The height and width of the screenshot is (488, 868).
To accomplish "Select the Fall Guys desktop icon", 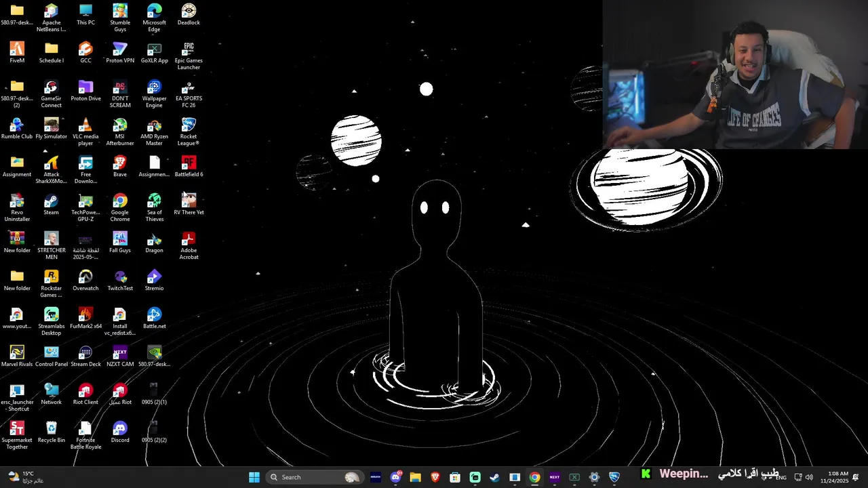I will coord(120,242).
